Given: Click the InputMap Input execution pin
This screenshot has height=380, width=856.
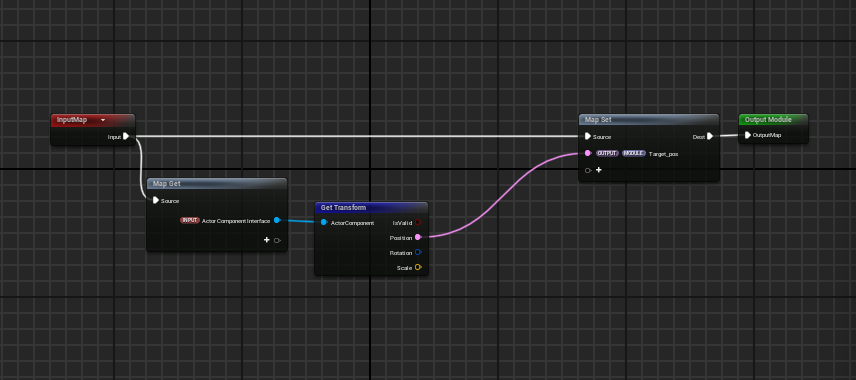Looking at the screenshot, I should 126,136.
